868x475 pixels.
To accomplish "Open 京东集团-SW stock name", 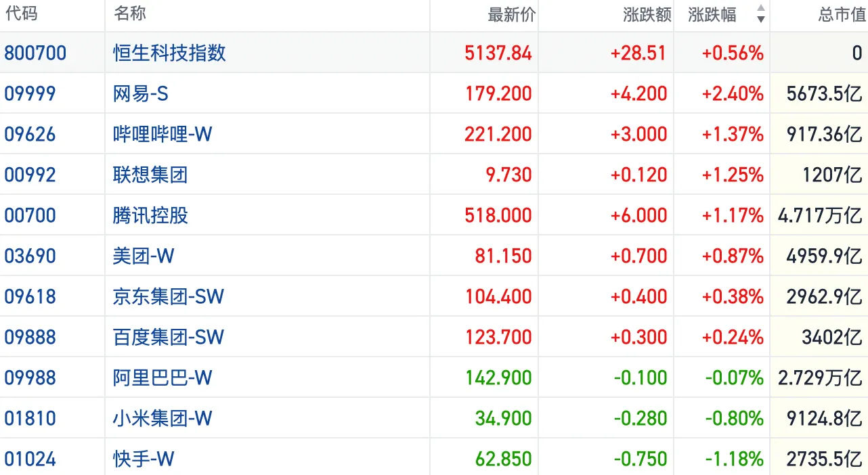I will pos(169,296).
